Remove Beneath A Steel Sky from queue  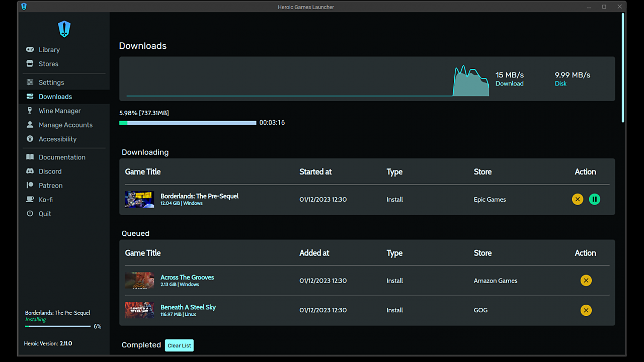(586, 310)
